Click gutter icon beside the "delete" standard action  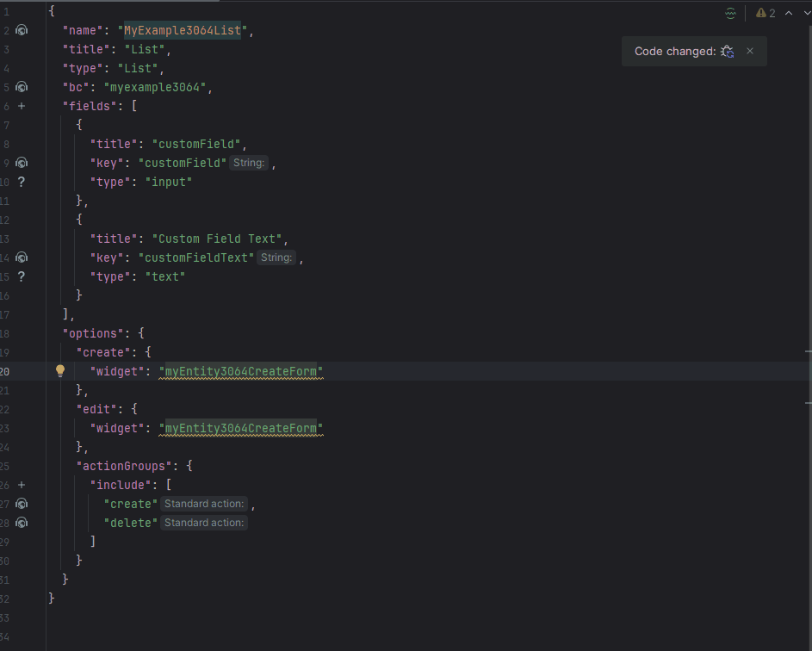pos(22,523)
